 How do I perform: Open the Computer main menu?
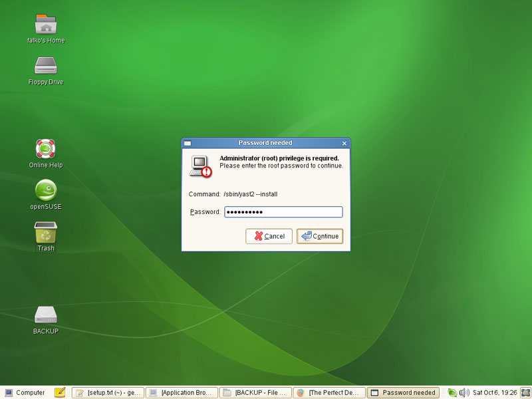(x=25, y=392)
